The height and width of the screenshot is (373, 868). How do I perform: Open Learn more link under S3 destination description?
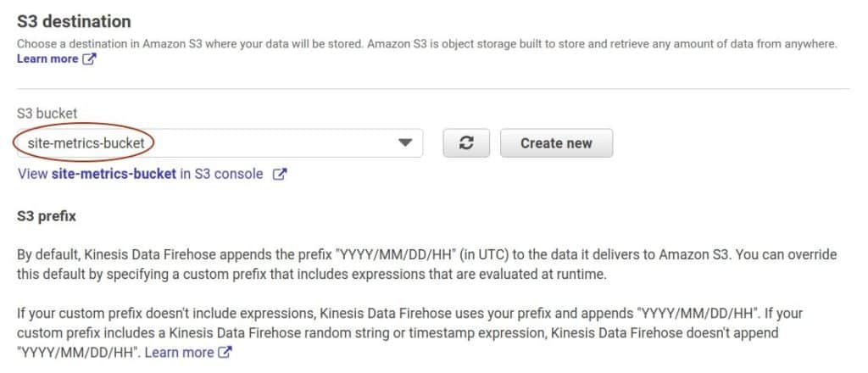tap(47, 58)
